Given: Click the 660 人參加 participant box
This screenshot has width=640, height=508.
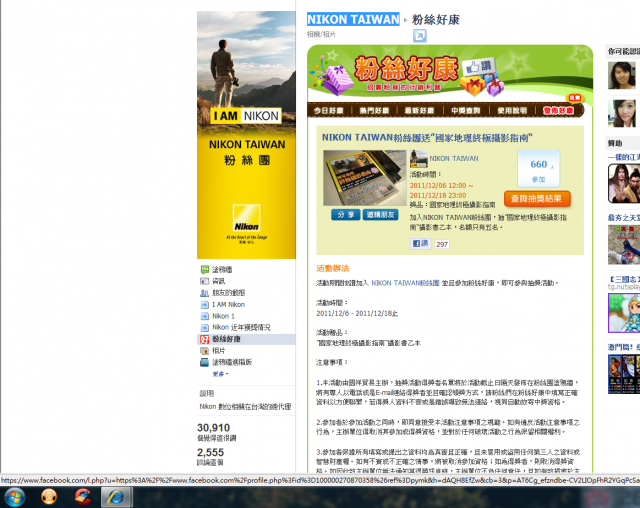Looking at the screenshot, I should (538, 169).
